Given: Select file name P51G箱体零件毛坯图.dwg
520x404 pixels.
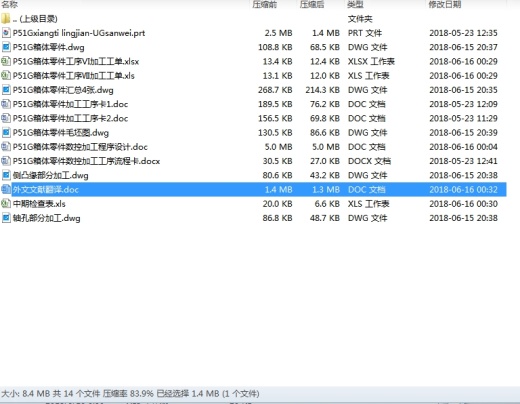Looking at the screenshot, I should (x=61, y=133).
